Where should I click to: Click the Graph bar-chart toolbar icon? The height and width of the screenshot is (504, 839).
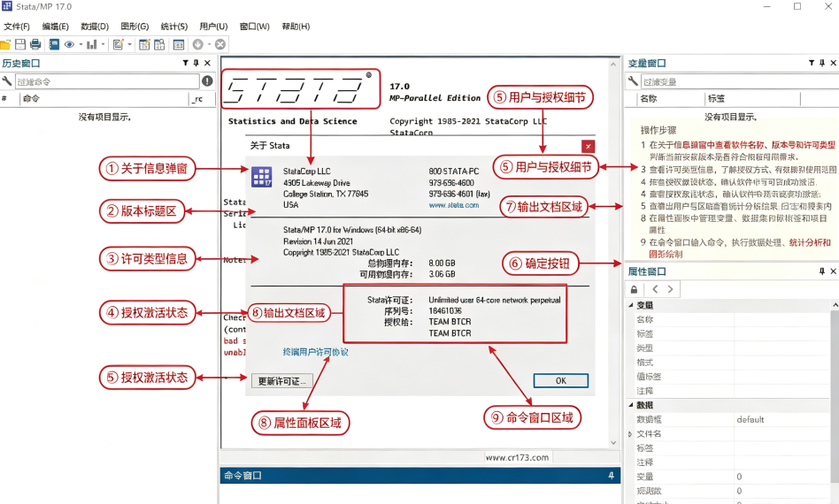(x=91, y=44)
